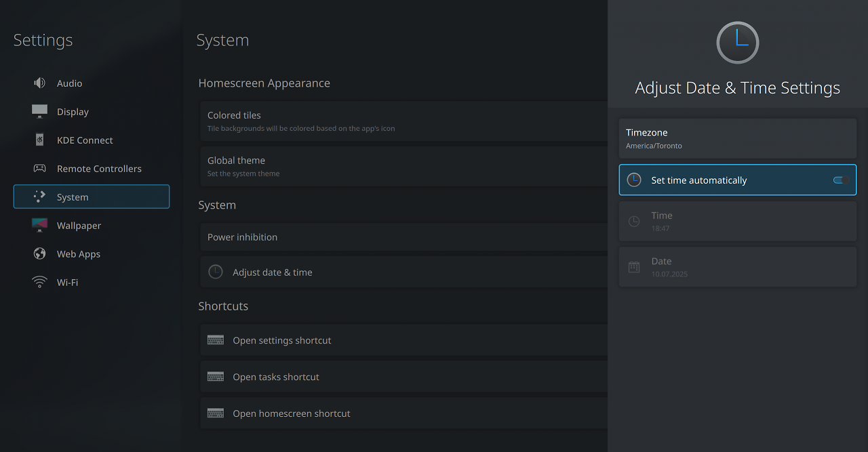Viewport: 868px width, 452px height.
Task: Open Power inhibition setting
Action: click(403, 237)
